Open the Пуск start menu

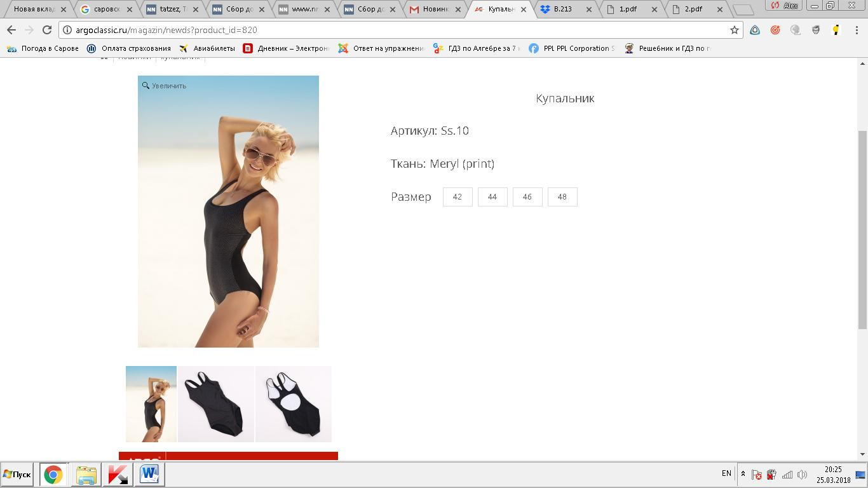click(17, 475)
